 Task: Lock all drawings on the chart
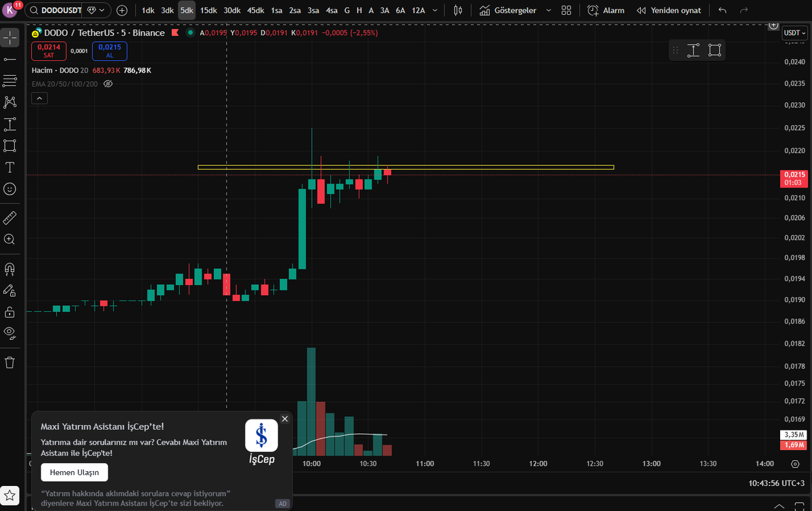(x=9, y=311)
